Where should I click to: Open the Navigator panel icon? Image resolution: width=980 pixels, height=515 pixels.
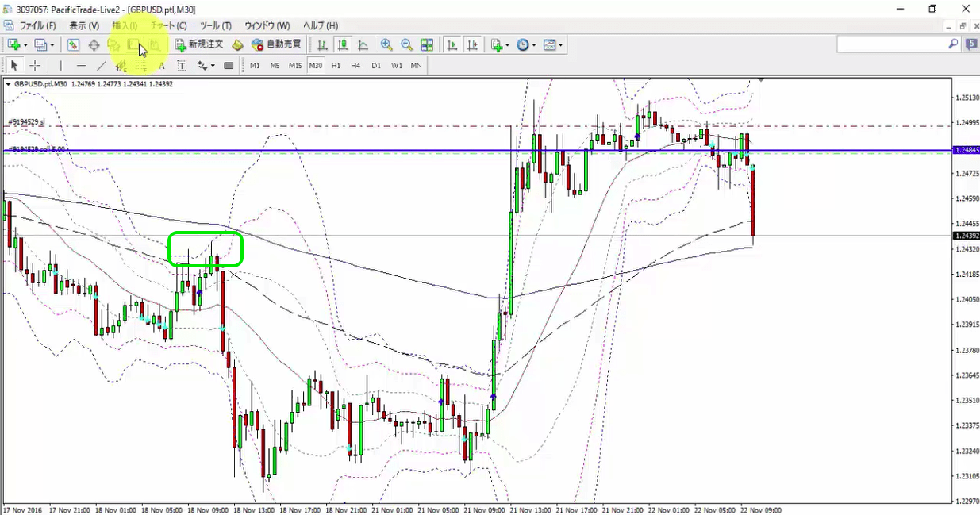coord(114,45)
